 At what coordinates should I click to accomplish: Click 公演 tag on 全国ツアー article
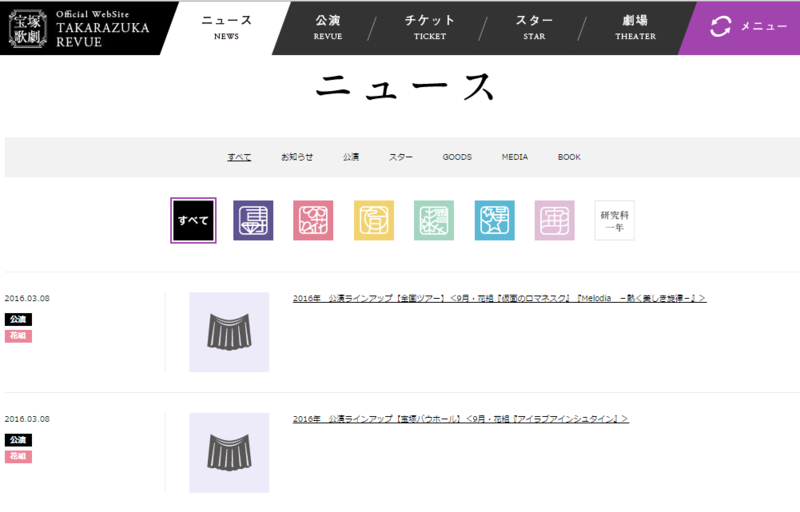tap(18, 319)
